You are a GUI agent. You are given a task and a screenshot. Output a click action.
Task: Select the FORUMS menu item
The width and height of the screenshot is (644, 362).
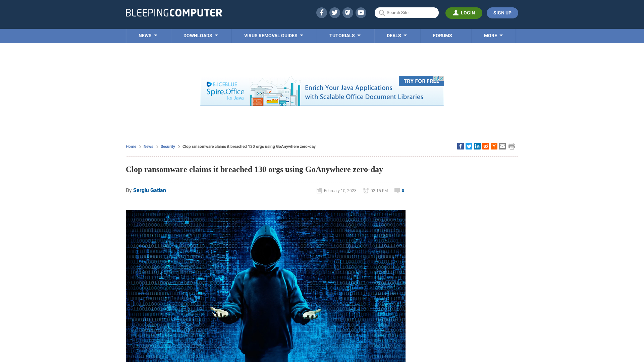[442, 35]
